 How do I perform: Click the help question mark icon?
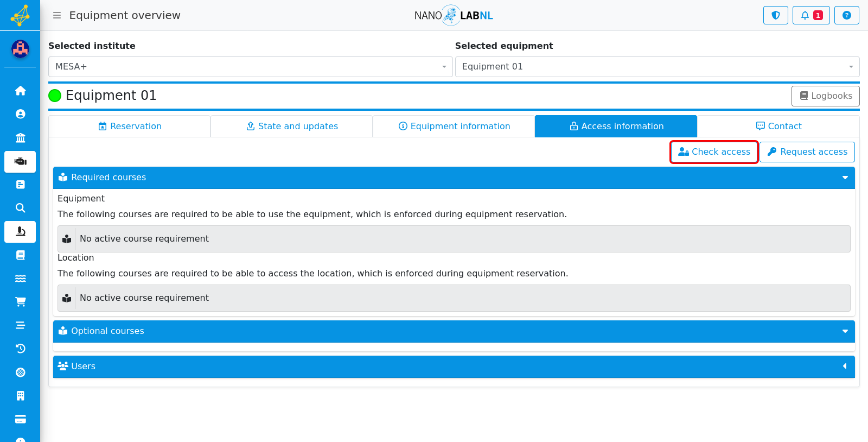(x=846, y=15)
